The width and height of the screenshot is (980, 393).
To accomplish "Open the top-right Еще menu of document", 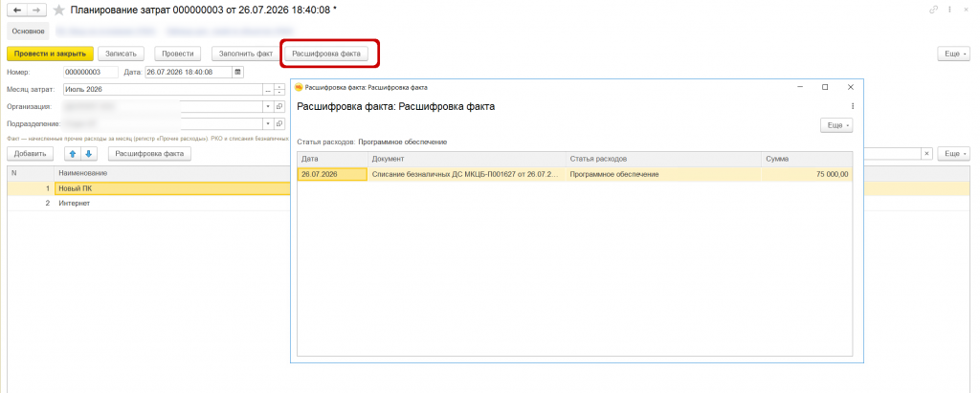I will point(953,54).
